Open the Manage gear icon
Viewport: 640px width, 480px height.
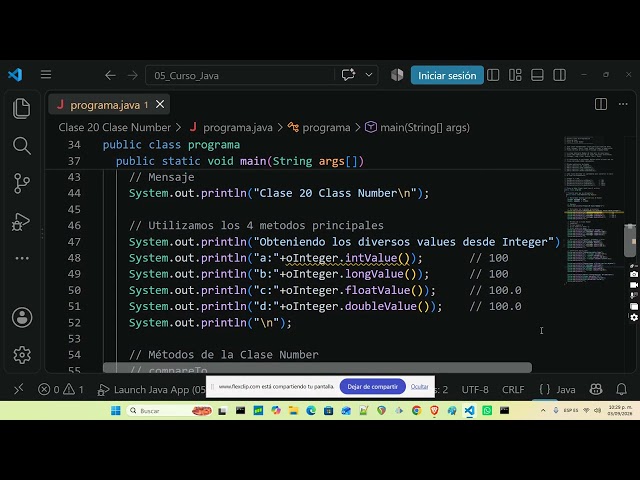[22, 355]
